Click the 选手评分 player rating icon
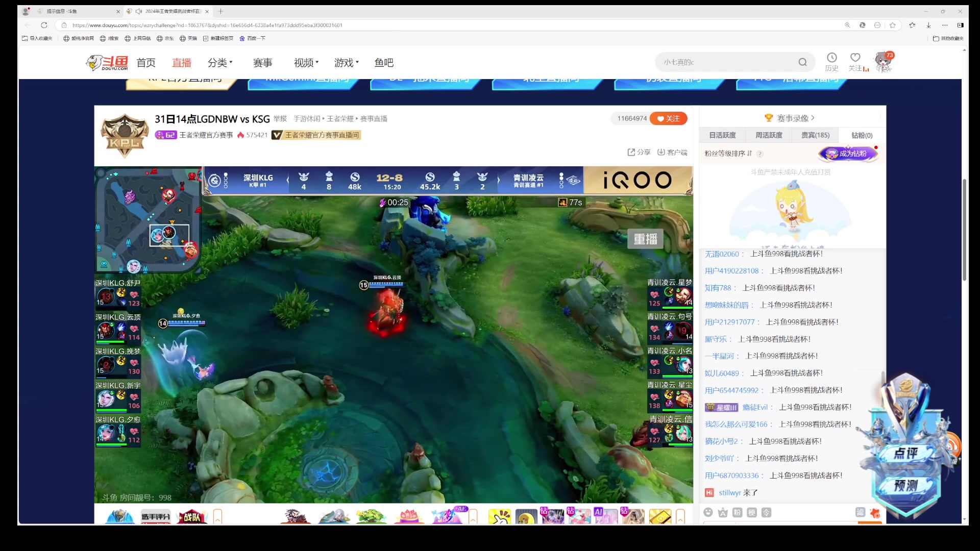Image resolution: width=980 pixels, height=551 pixels. [156, 517]
